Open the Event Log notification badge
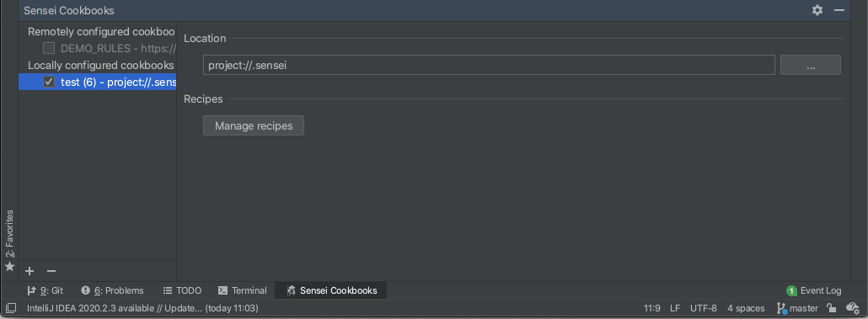The width and height of the screenshot is (868, 319). (791, 291)
